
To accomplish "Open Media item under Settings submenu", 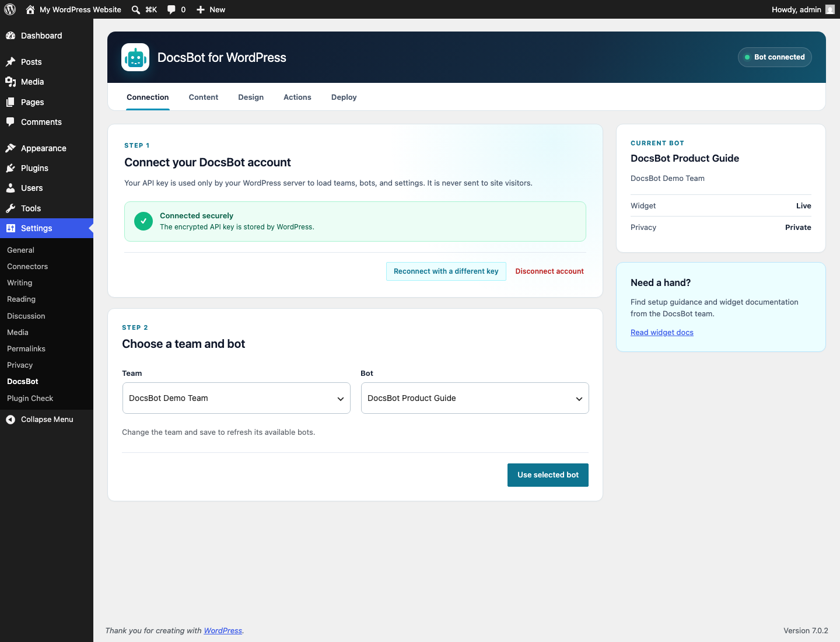I will [x=17, y=332].
